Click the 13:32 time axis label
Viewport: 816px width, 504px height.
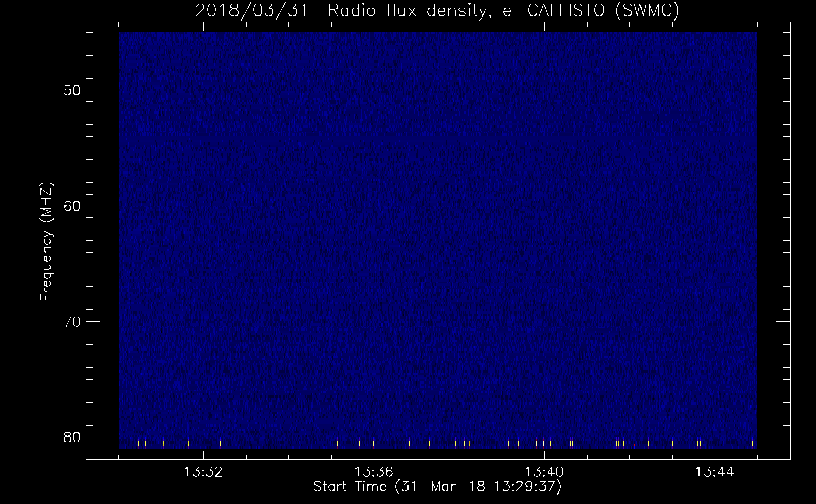[203, 472]
